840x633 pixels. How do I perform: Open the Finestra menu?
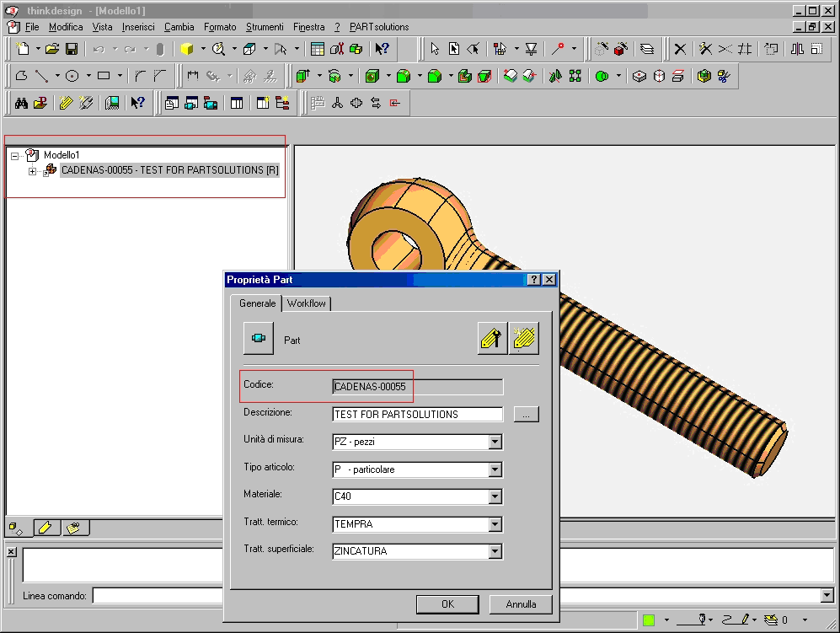point(308,27)
